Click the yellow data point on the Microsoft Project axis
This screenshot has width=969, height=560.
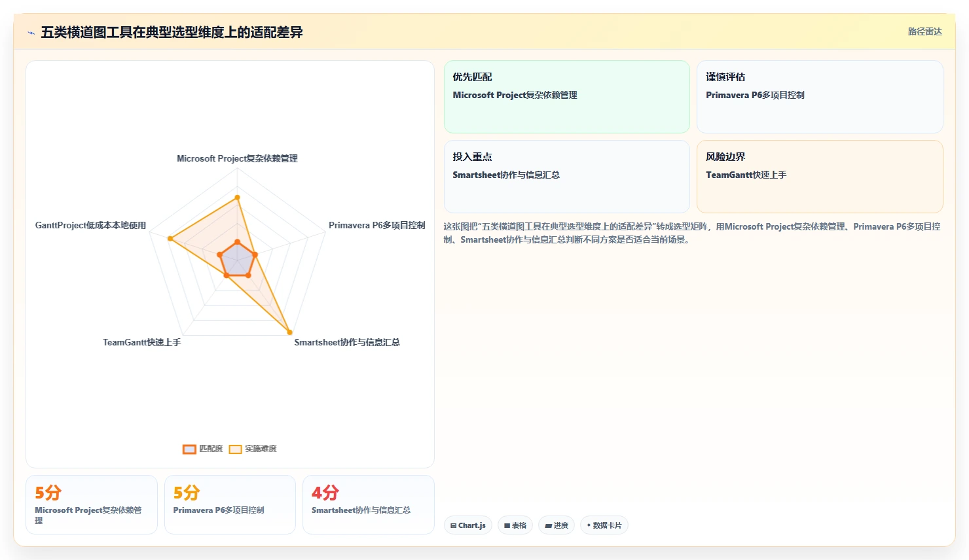[x=237, y=197]
